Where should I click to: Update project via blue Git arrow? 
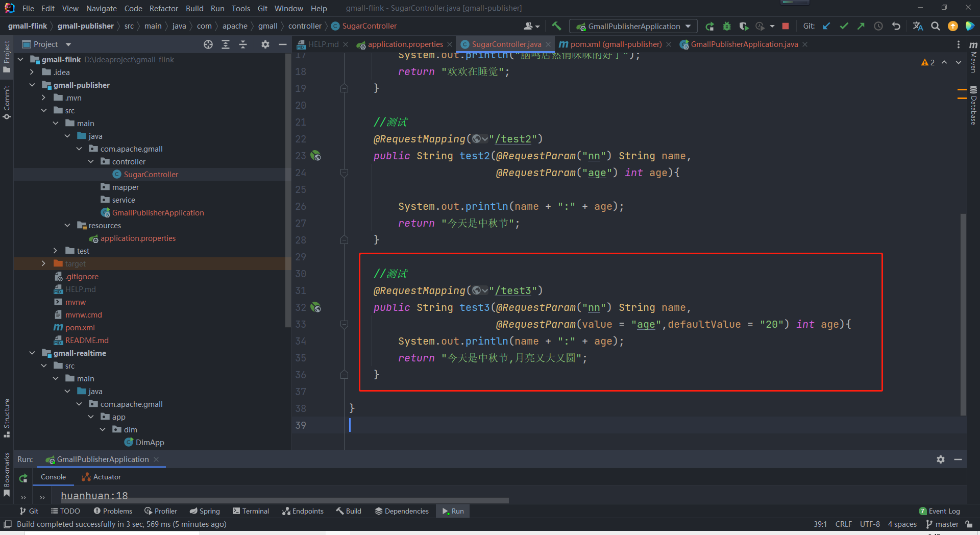[x=826, y=26]
